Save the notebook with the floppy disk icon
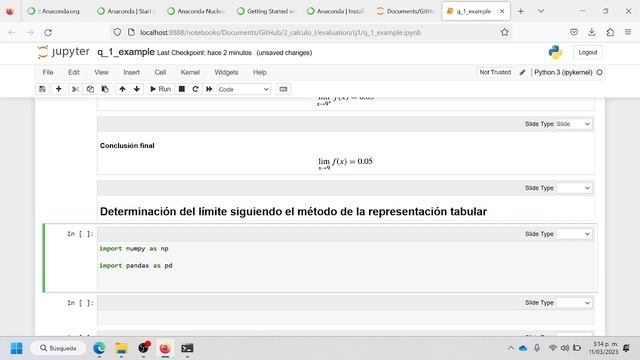640x360 pixels. point(42,89)
